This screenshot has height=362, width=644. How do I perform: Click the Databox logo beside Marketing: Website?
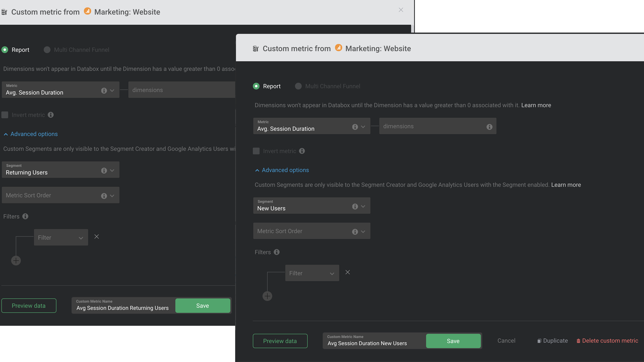click(339, 48)
